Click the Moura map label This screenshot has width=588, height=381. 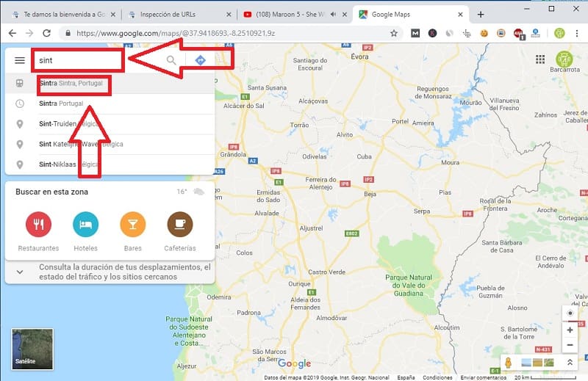click(450, 162)
